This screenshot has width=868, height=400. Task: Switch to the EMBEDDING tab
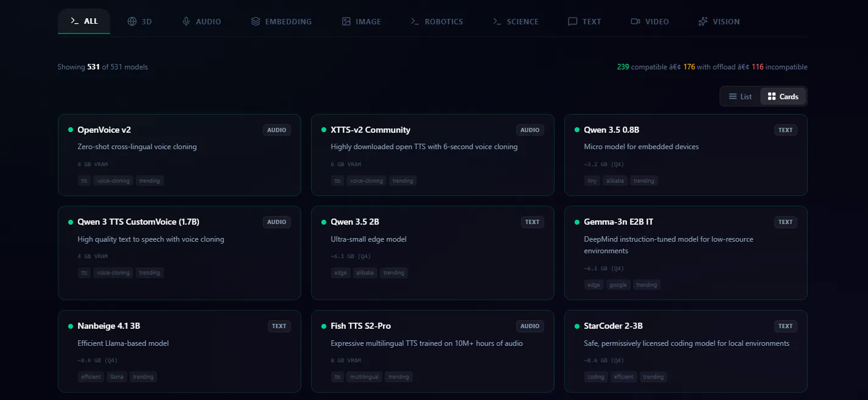pos(281,21)
